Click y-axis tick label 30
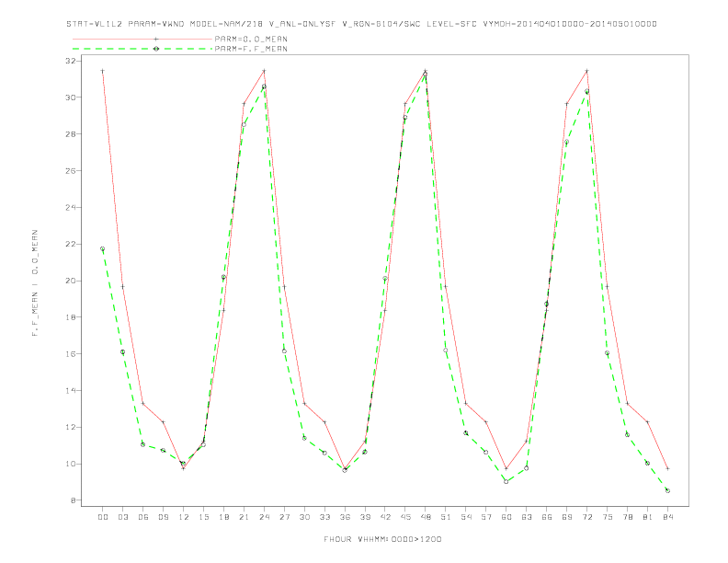 (x=71, y=98)
